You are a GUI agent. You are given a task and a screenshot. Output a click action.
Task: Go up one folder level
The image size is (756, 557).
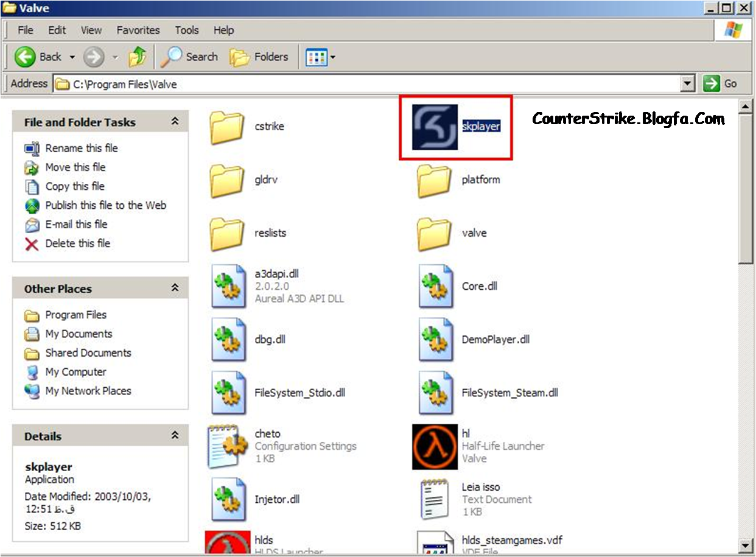point(137,57)
